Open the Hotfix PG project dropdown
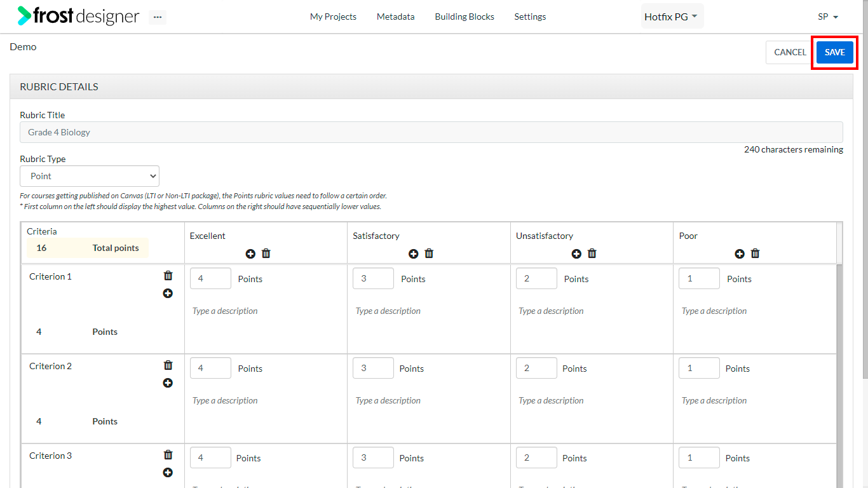Viewport: 868px width, 488px height. point(672,17)
